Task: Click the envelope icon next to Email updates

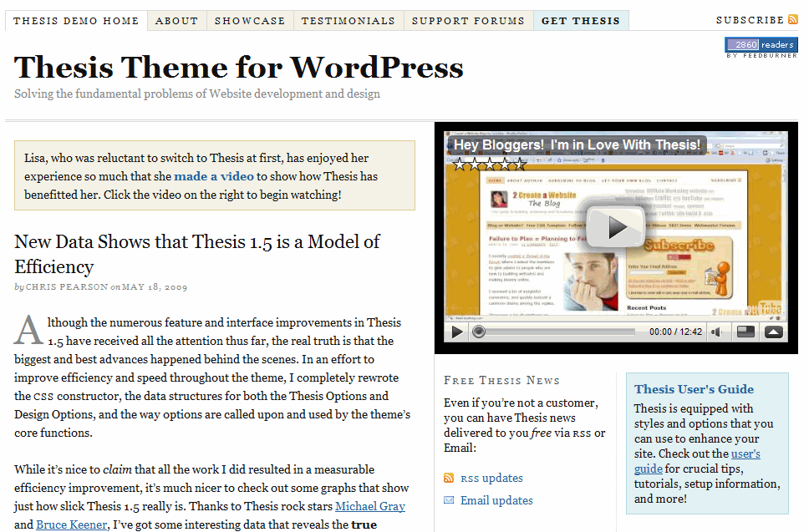Action: coord(449,500)
